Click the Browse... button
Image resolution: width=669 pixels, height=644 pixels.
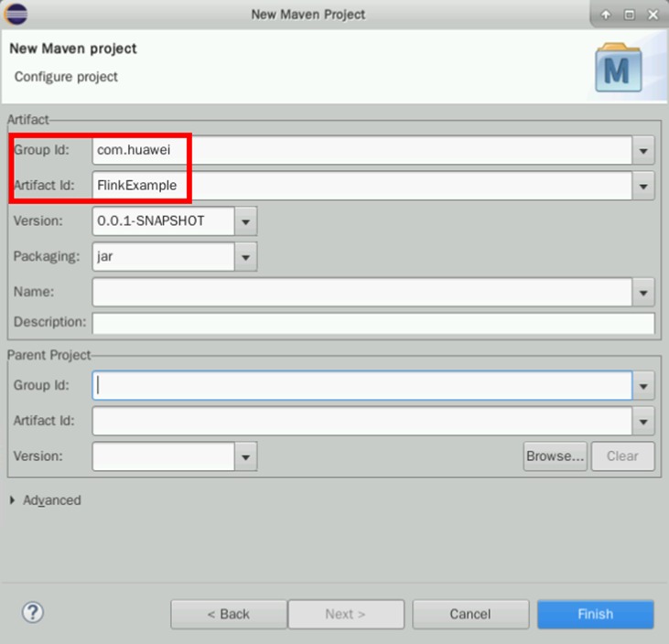(x=555, y=456)
